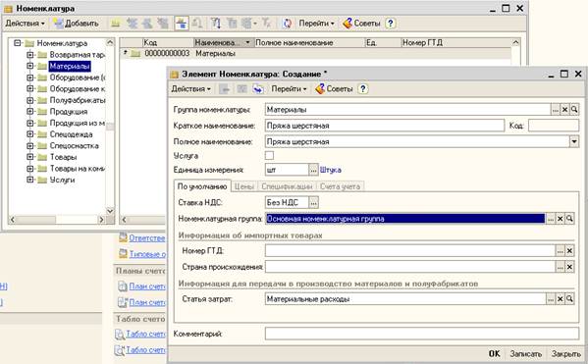Click tree panel horizontal scroll right arrow
The height and width of the screenshot is (364, 588).
[101, 220]
